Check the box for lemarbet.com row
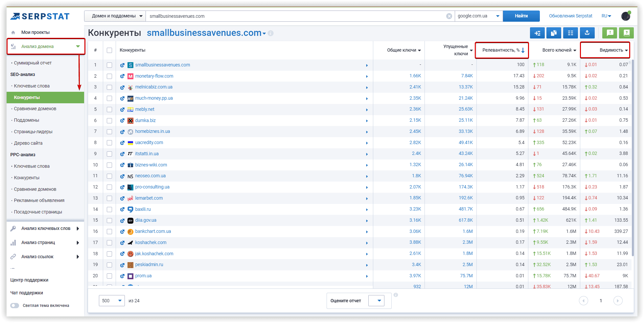 (109, 198)
